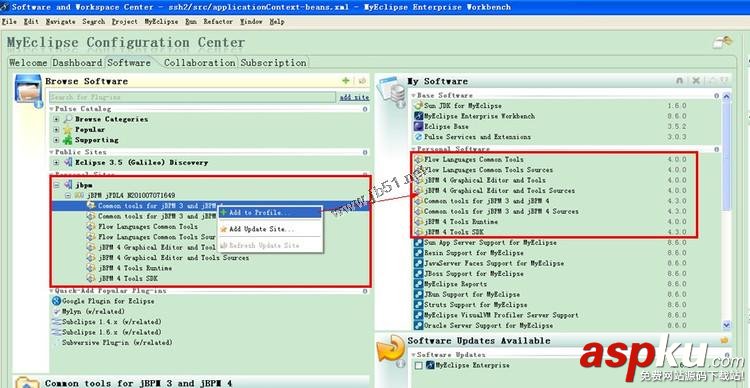Collapse the Base Software section
The width and height of the screenshot is (750, 388).
414,95
